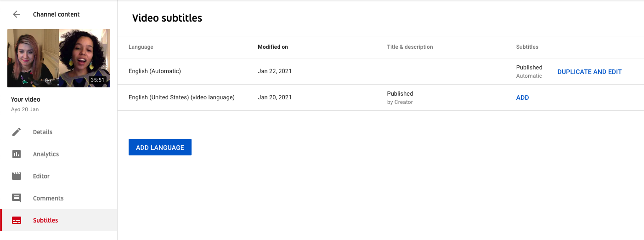Click the Editor clapperboard icon
The height and width of the screenshot is (240, 644).
click(17, 176)
